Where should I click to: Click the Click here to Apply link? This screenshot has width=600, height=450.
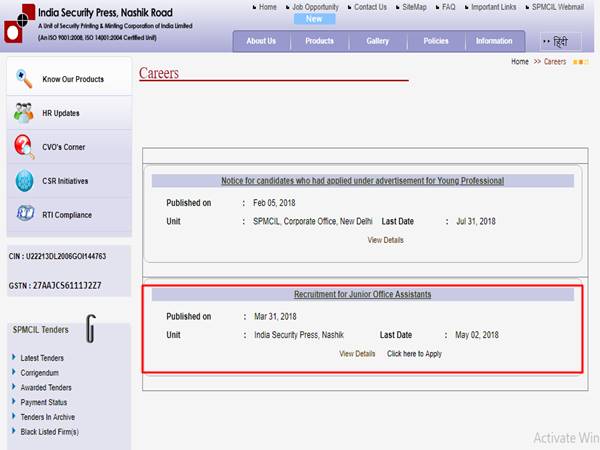(x=414, y=354)
